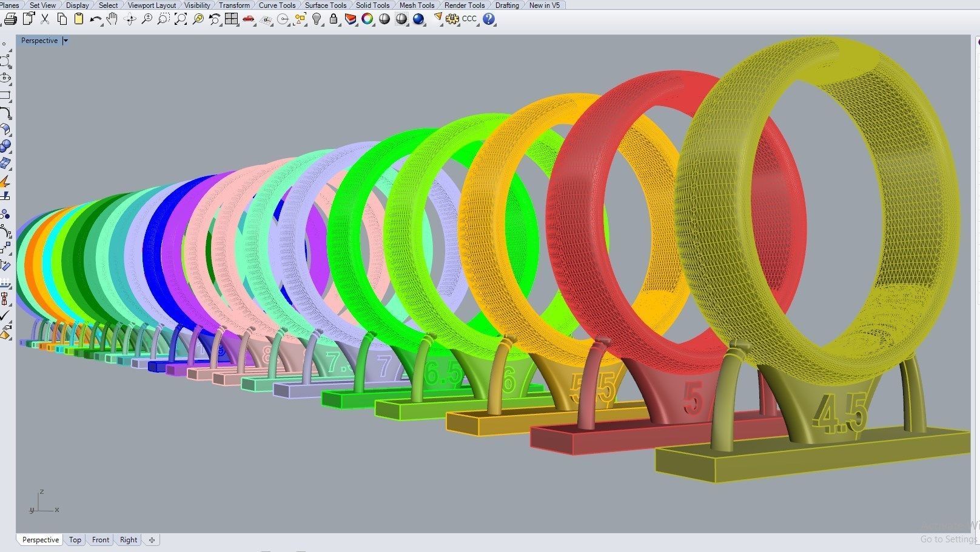This screenshot has height=552, width=980.
Task: Click the Zoom Window icon
Action: (x=163, y=19)
